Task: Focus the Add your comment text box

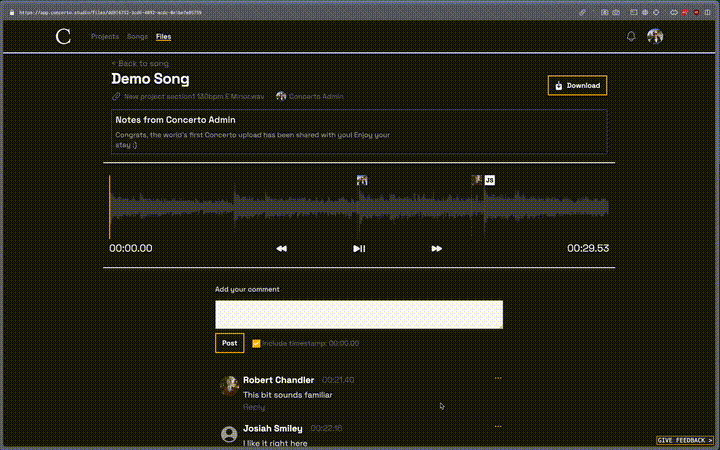Action: (x=359, y=315)
